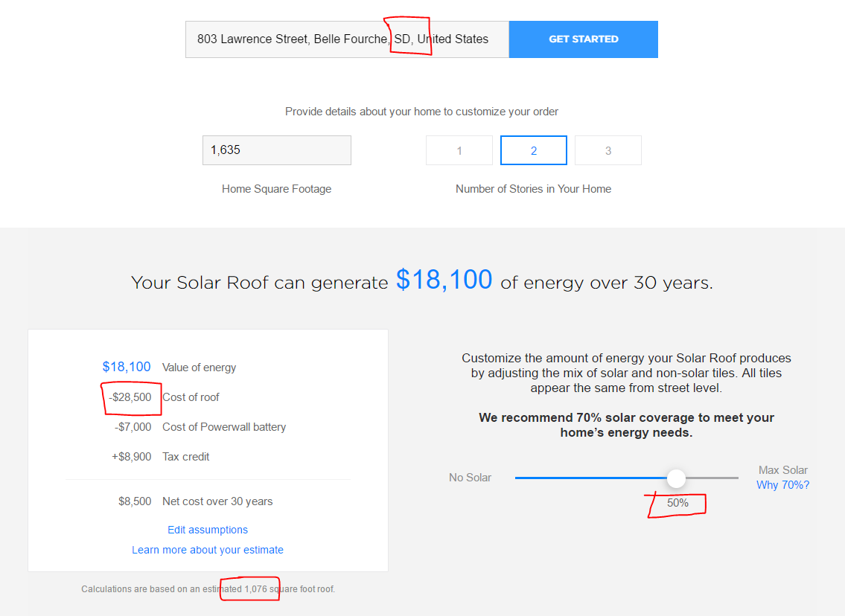Click the No Solar label
The image size is (845, 616).
click(x=470, y=478)
